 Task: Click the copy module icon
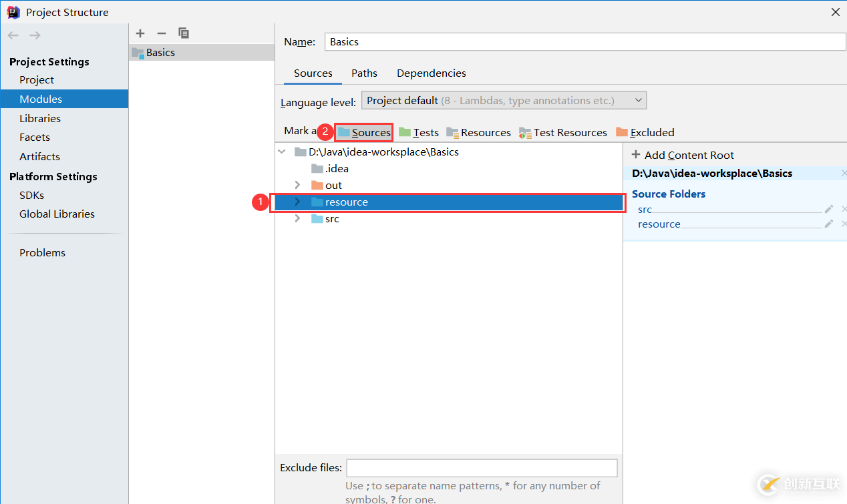click(184, 33)
